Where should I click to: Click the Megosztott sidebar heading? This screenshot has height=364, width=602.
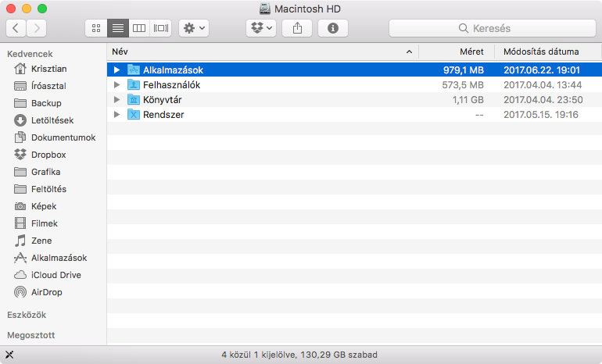(x=30, y=335)
